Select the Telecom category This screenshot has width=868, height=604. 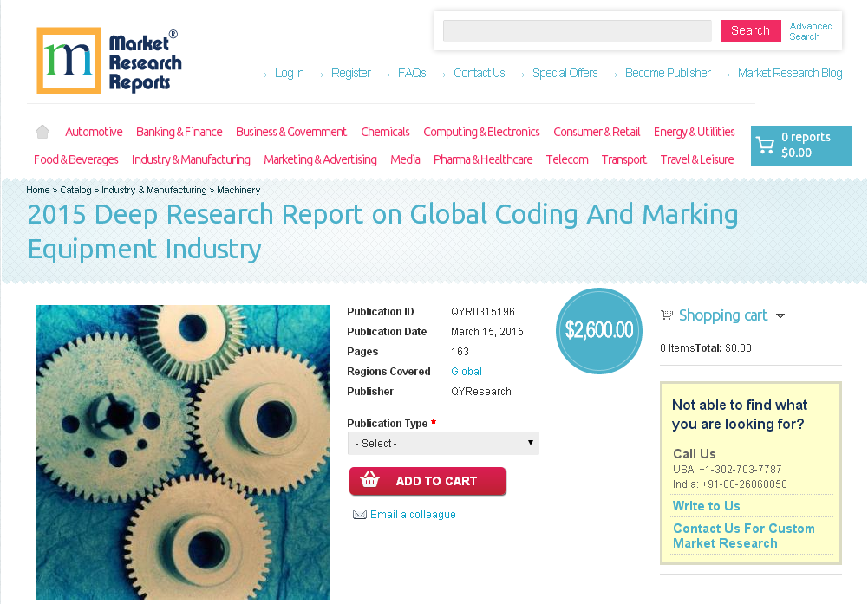567,159
